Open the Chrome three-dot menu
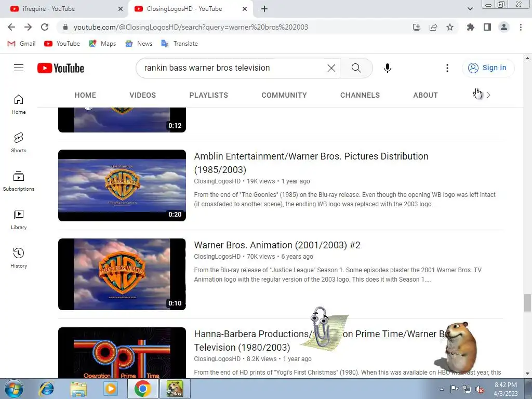 [x=521, y=27]
